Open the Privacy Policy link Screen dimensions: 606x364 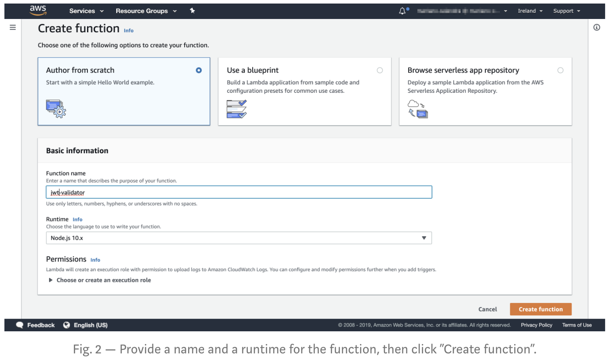[537, 325]
